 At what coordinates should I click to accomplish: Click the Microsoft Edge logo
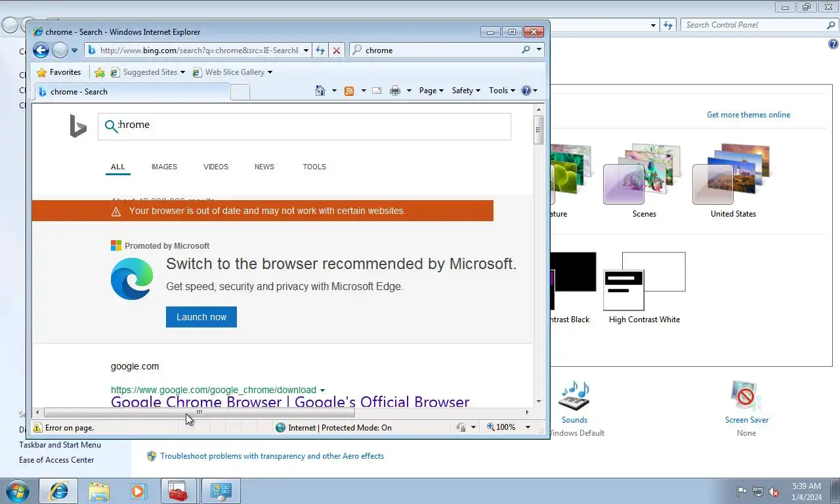click(132, 279)
